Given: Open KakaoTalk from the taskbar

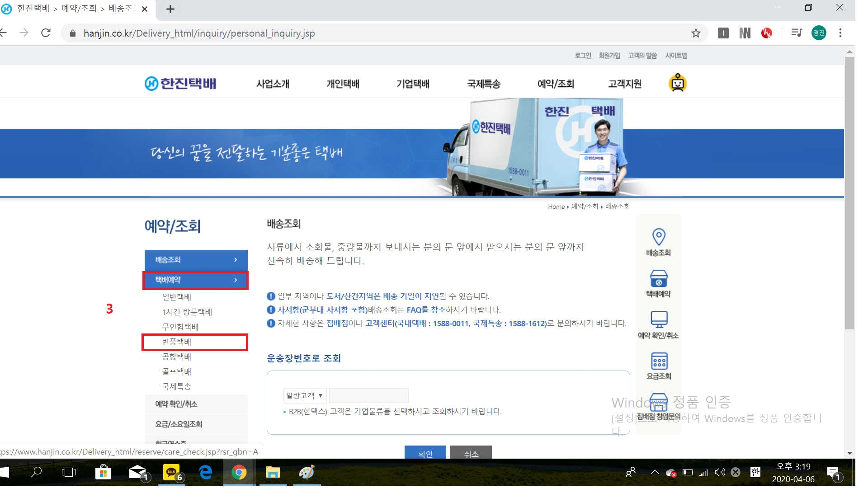Looking at the screenshot, I should click(x=171, y=473).
